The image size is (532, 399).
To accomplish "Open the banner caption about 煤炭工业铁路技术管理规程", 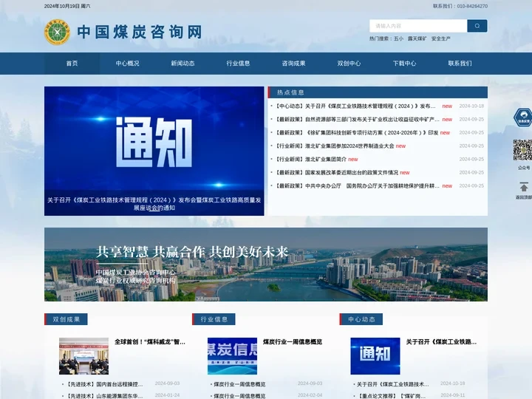I will coord(154,204).
